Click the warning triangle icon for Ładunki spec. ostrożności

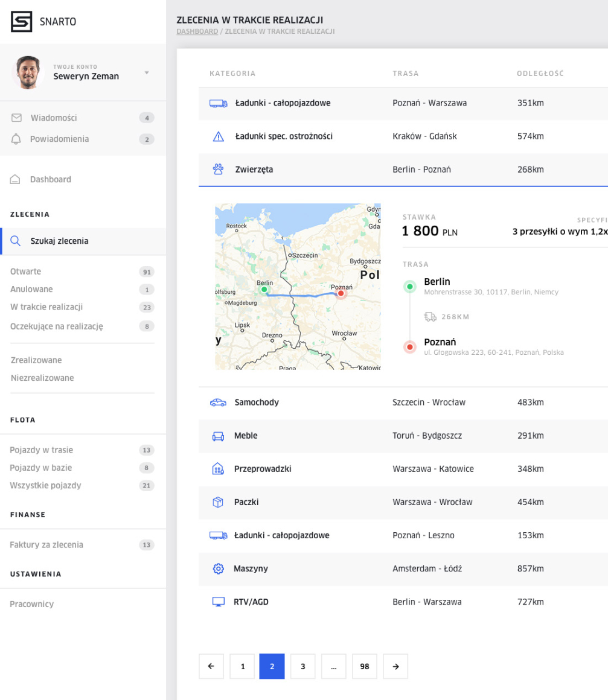pos(219,136)
